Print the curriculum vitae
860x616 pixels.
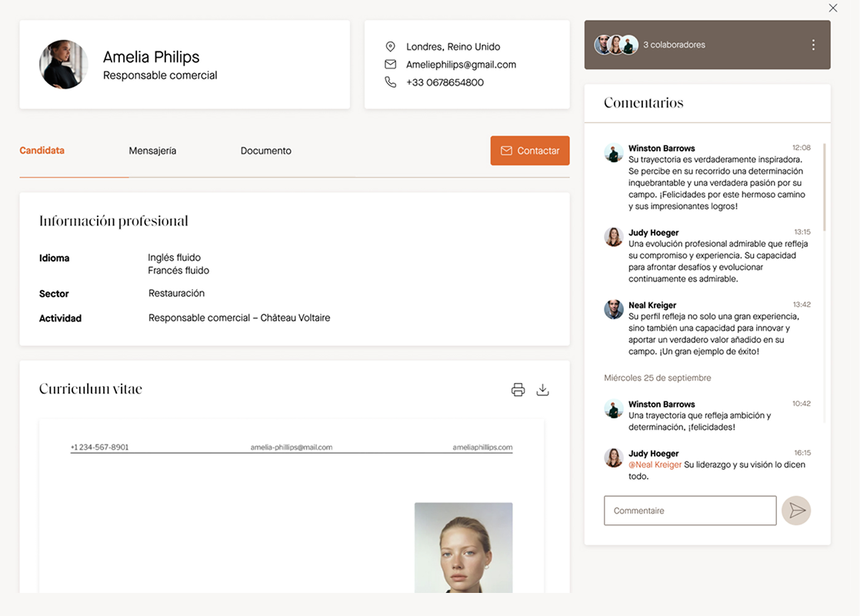(518, 390)
